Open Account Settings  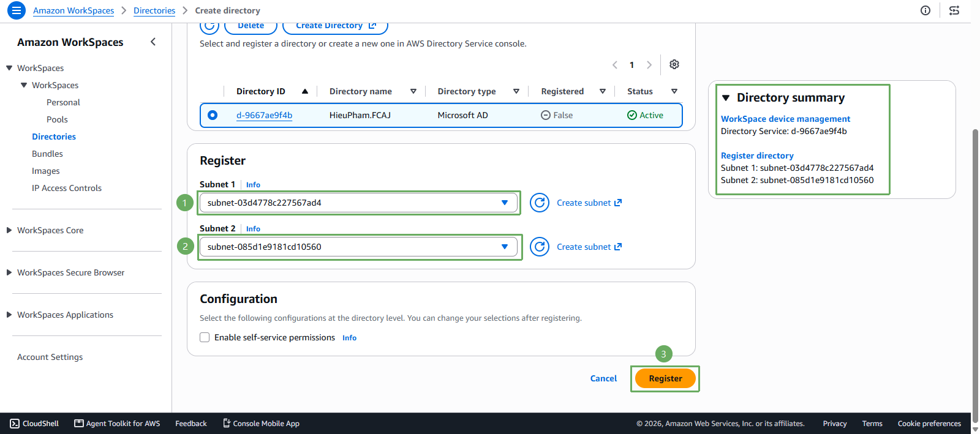50,357
